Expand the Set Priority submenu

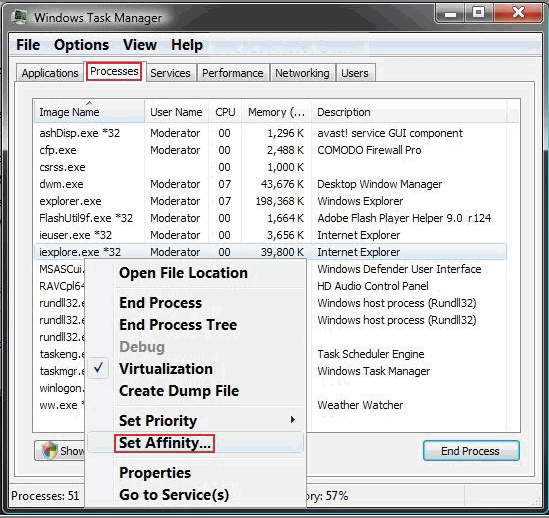tap(195, 421)
